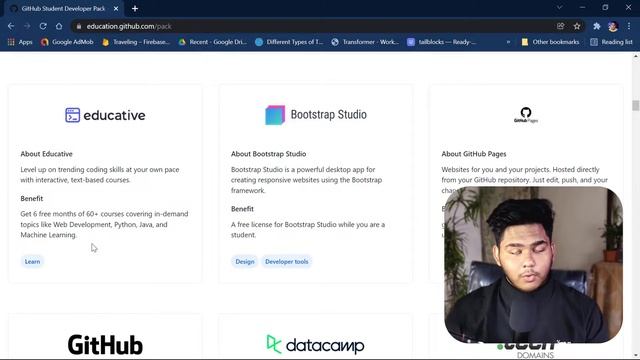640x360 pixels.
Task: Open the tailblocks bookmark
Action: click(x=442, y=42)
